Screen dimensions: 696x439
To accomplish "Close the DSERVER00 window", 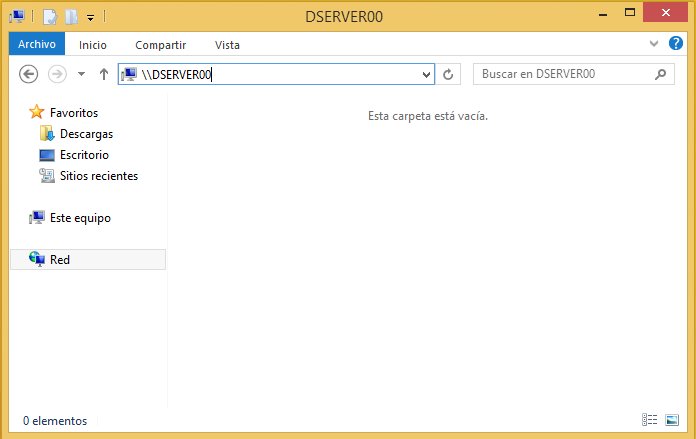I will pos(665,12).
